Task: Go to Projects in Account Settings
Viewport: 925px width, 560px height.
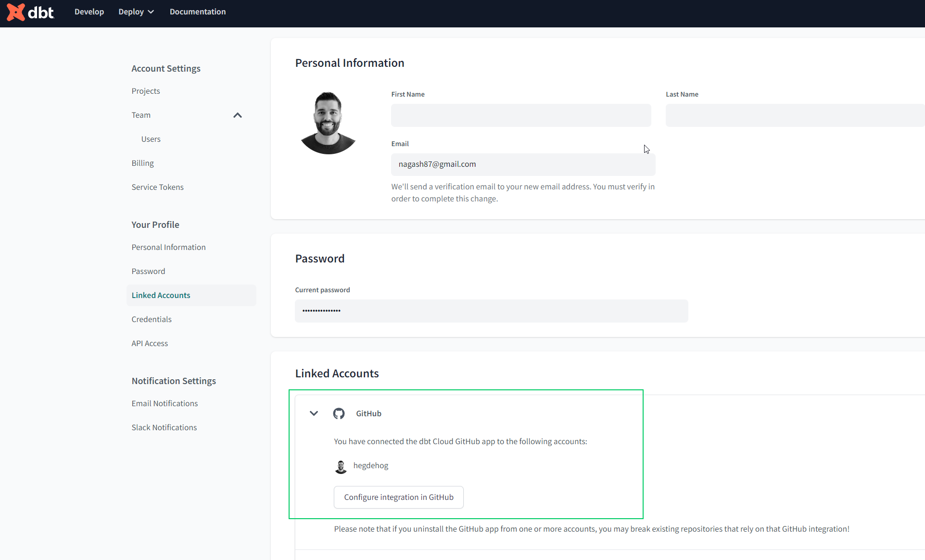Action: point(146,91)
